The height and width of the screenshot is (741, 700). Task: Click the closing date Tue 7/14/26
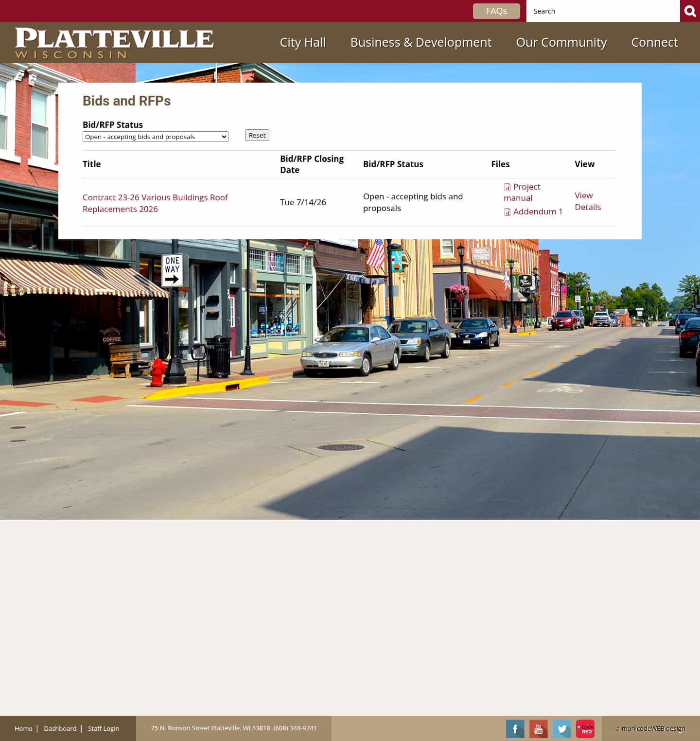pyautogui.click(x=303, y=202)
